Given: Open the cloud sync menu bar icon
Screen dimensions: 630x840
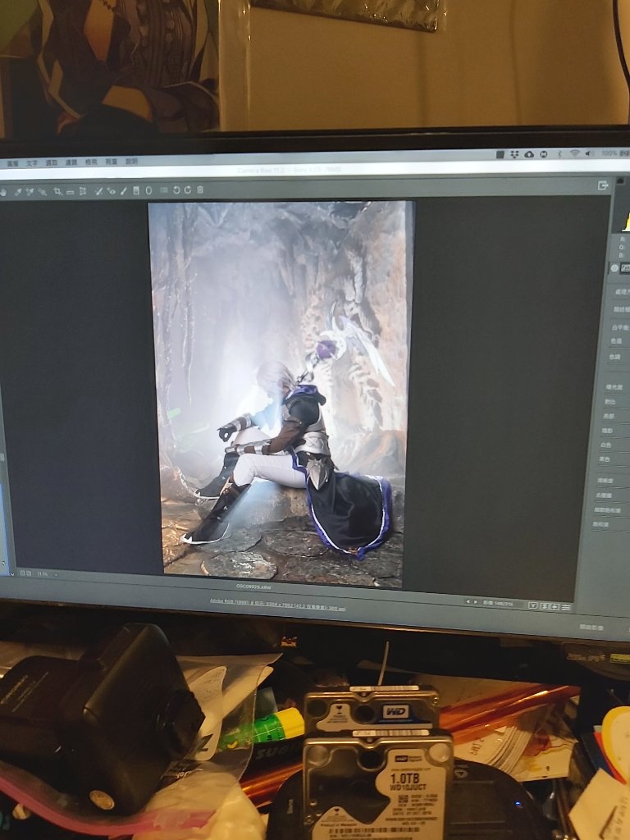Looking at the screenshot, I should [529, 154].
